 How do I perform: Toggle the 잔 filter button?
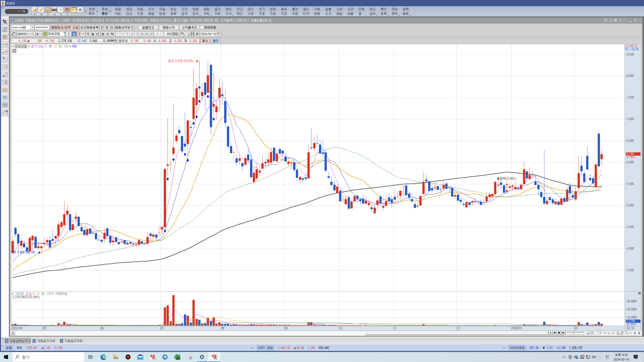(102, 28)
